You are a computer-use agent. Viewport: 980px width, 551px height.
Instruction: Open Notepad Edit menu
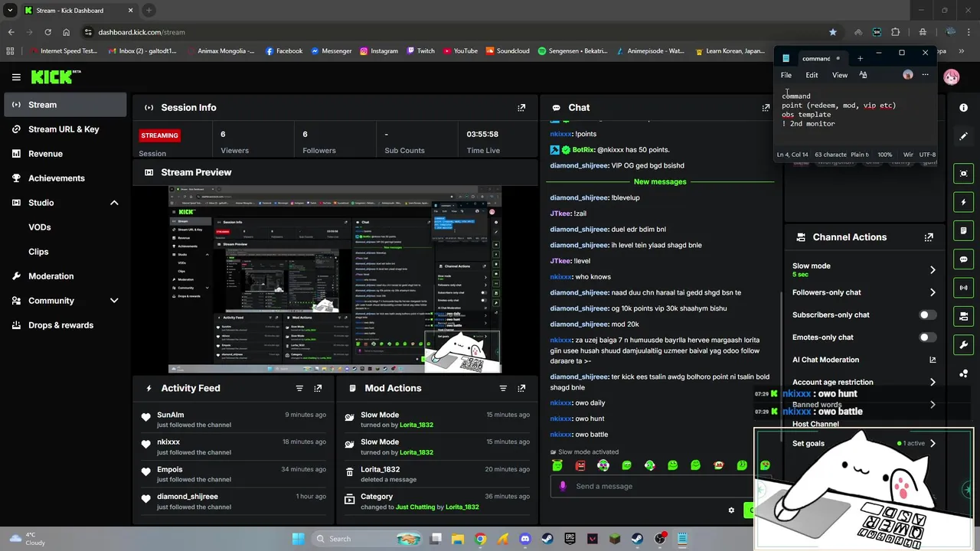point(812,75)
